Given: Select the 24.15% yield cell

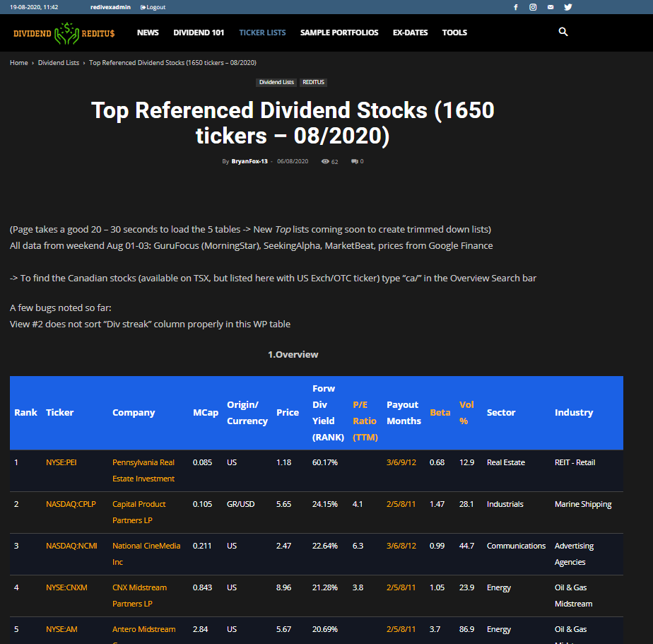Looking at the screenshot, I should pyautogui.click(x=325, y=504).
